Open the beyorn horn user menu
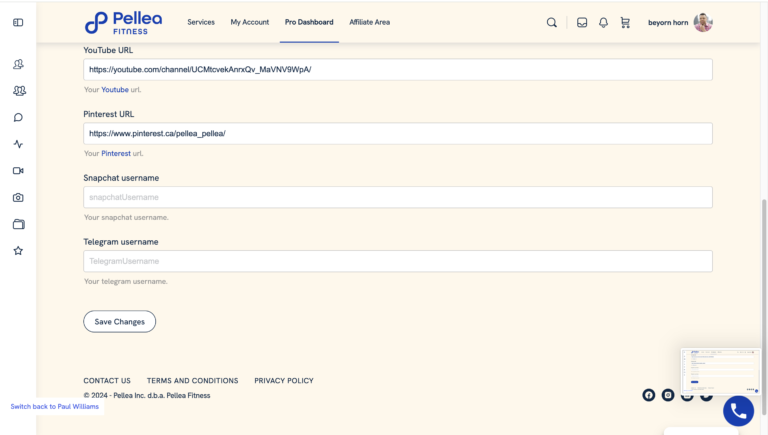The image size is (768, 435). click(668, 23)
